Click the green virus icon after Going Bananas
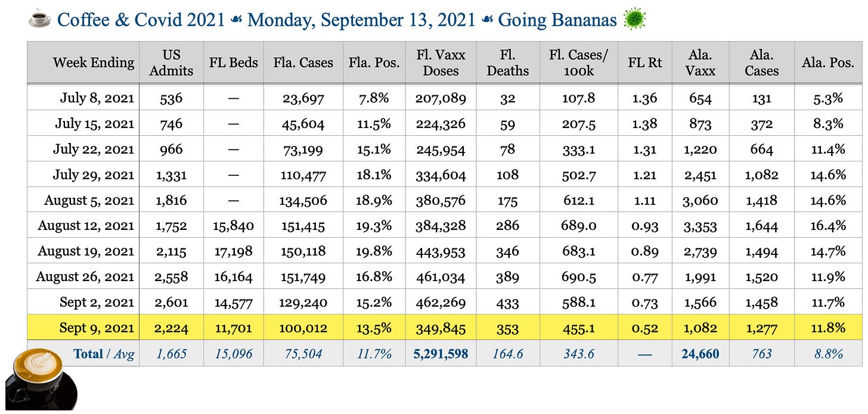This screenshot has height=414, width=868. coord(634,20)
